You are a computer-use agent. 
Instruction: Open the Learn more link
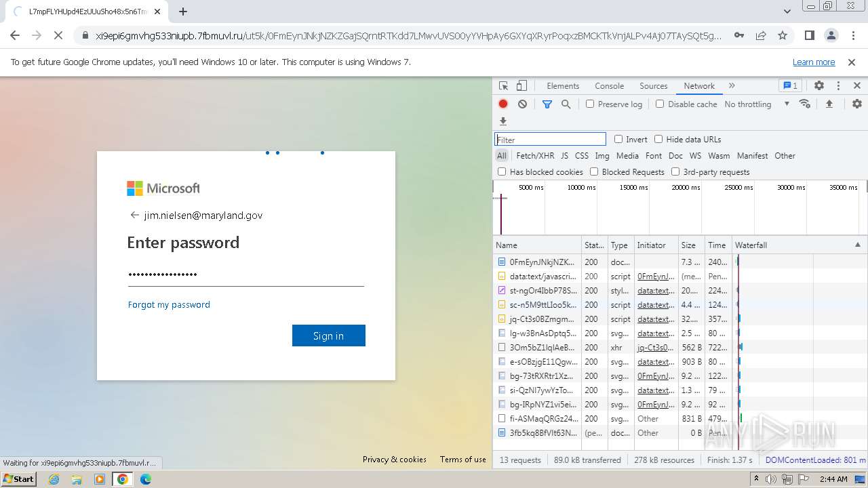(814, 62)
